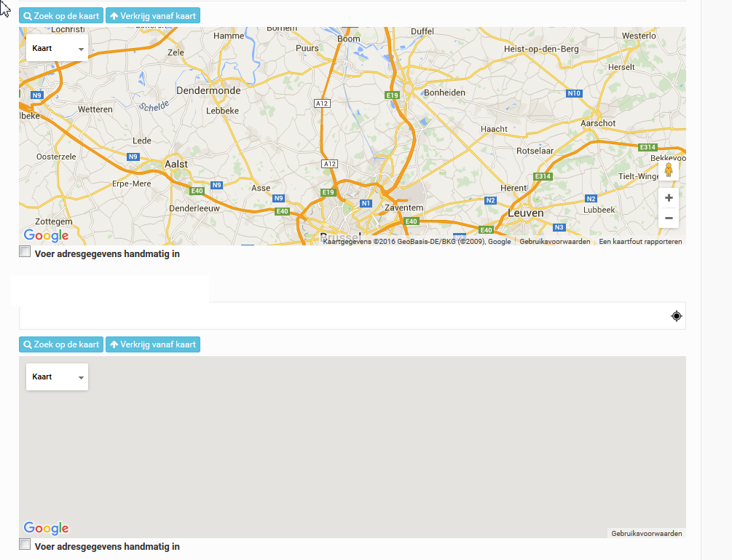Click the address input field above the lower map
The width and height of the screenshot is (732, 560).
coord(353,316)
